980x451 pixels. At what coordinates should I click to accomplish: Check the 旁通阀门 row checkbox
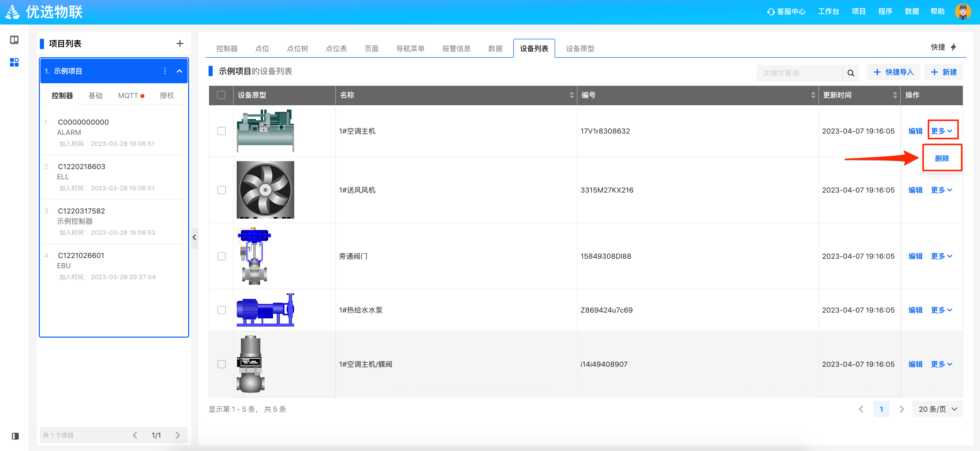point(221,256)
